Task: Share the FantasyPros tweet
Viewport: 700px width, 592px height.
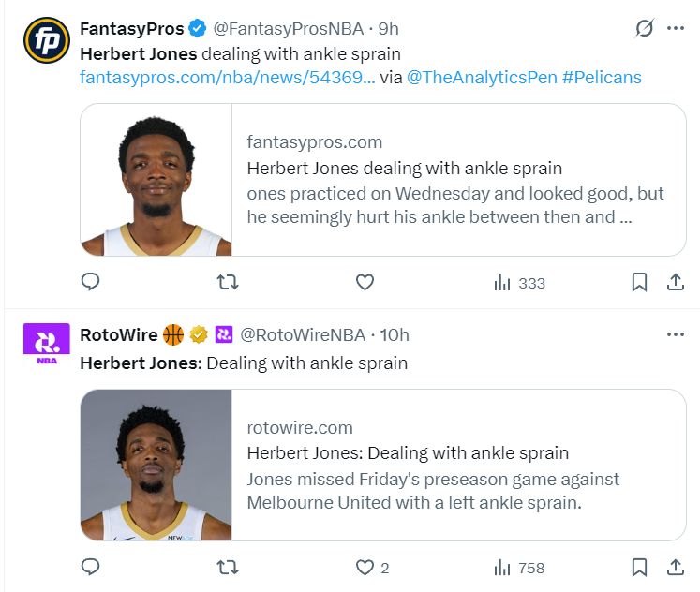Action: pos(675,282)
